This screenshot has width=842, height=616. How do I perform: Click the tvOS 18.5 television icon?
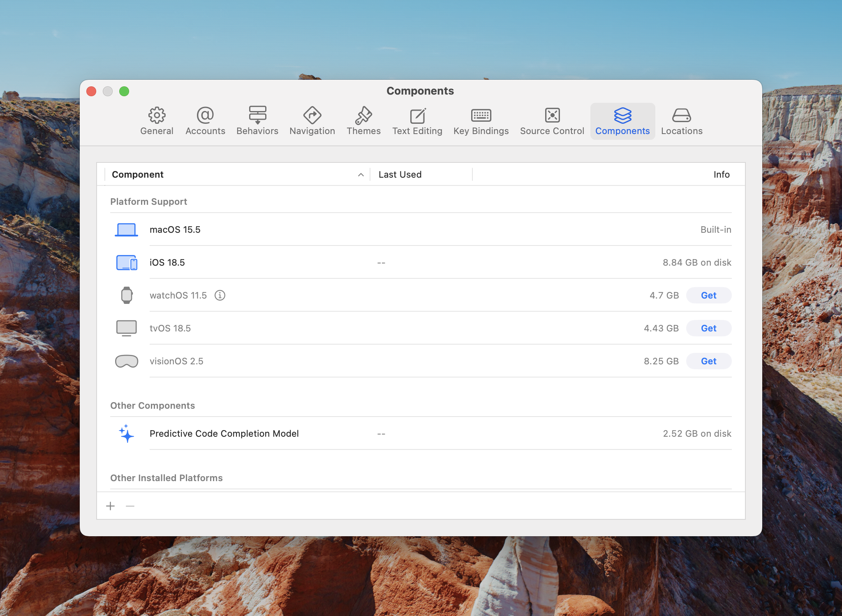127,328
